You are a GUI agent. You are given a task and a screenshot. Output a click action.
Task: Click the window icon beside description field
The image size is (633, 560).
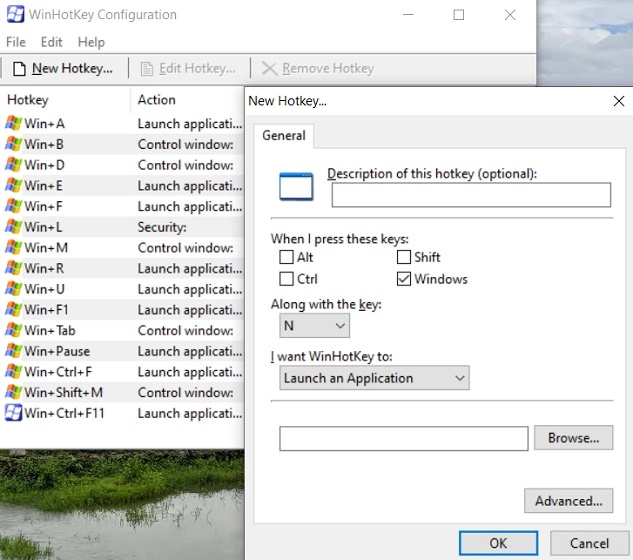296,186
